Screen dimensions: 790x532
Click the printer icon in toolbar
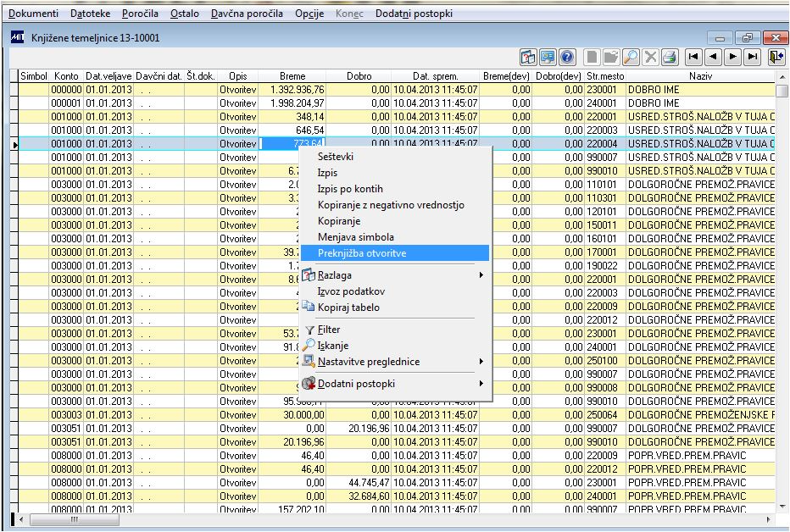[x=670, y=57]
